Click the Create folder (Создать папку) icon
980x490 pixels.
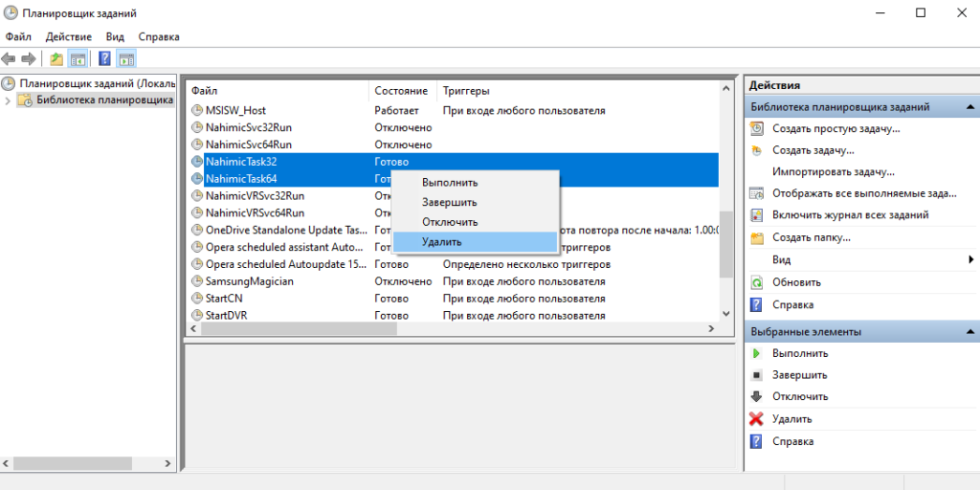tap(756, 237)
